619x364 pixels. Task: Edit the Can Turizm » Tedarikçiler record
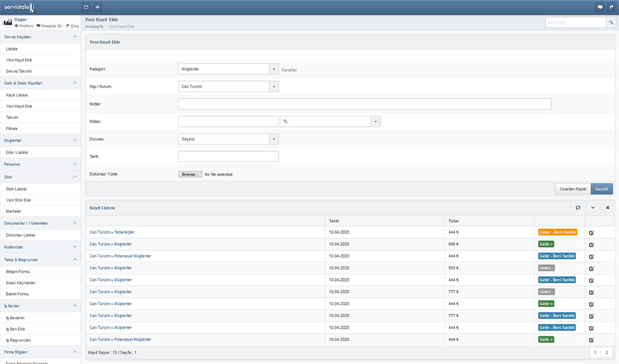(591, 233)
